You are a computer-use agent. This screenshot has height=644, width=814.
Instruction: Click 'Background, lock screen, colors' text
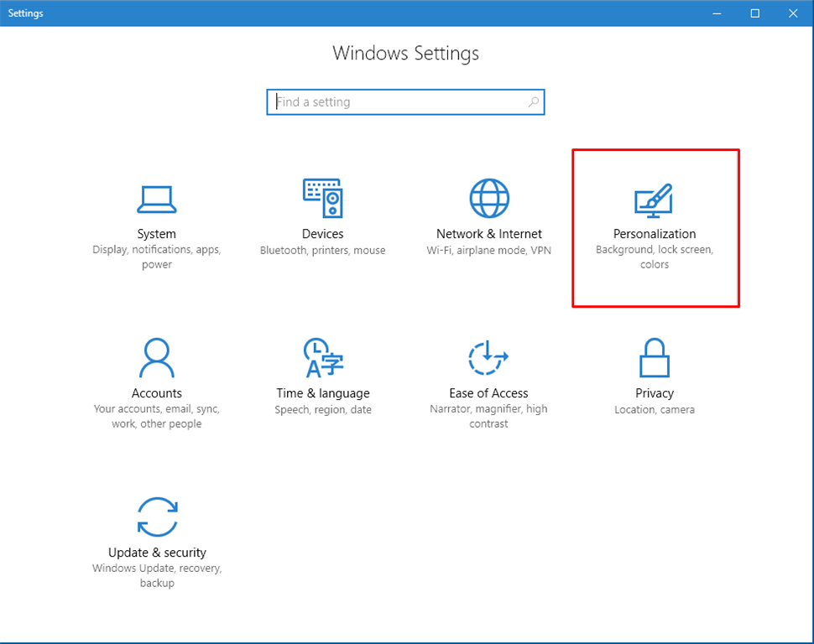pyautogui.click(x=655, y=257)
